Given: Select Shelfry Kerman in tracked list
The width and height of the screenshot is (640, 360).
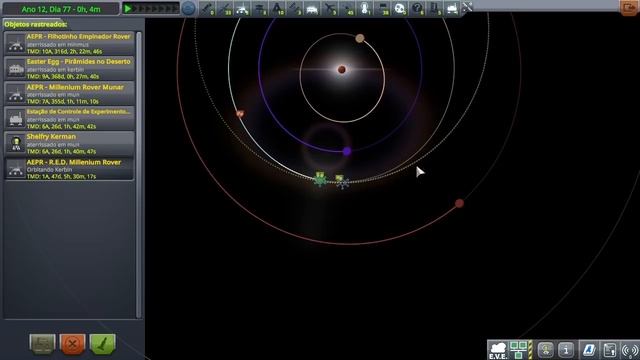Looking at the screenshot, I should click(69, 143).
